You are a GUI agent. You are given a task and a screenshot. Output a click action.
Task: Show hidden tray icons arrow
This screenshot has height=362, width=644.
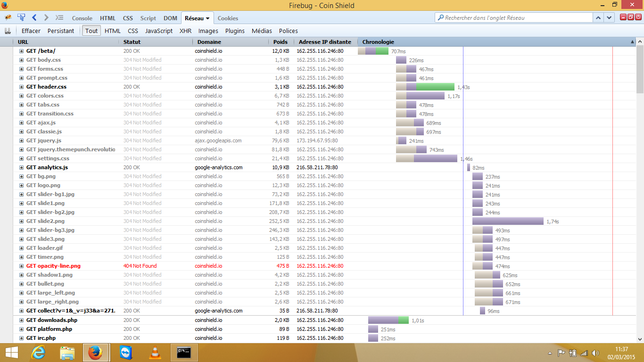point(550,353)
